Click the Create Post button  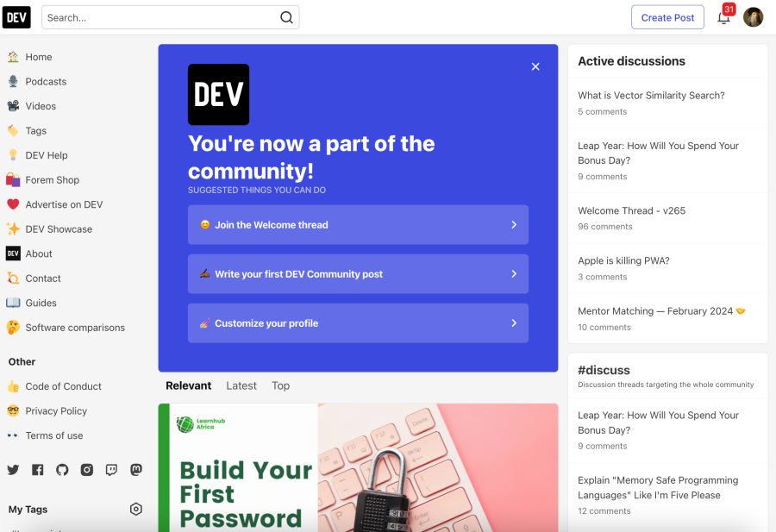pyautogui.click(x=667, y=17)
